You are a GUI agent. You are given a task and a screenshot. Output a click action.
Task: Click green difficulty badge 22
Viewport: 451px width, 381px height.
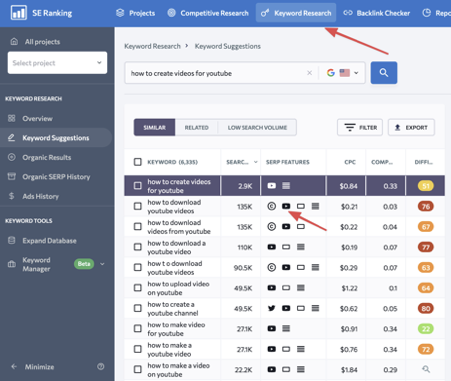[426, 329]
